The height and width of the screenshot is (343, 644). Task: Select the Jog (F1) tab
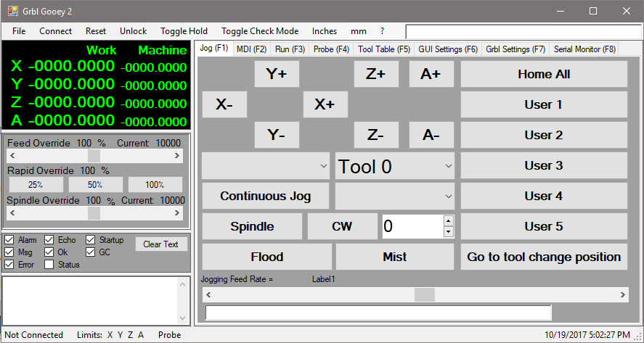pos(214,48)
